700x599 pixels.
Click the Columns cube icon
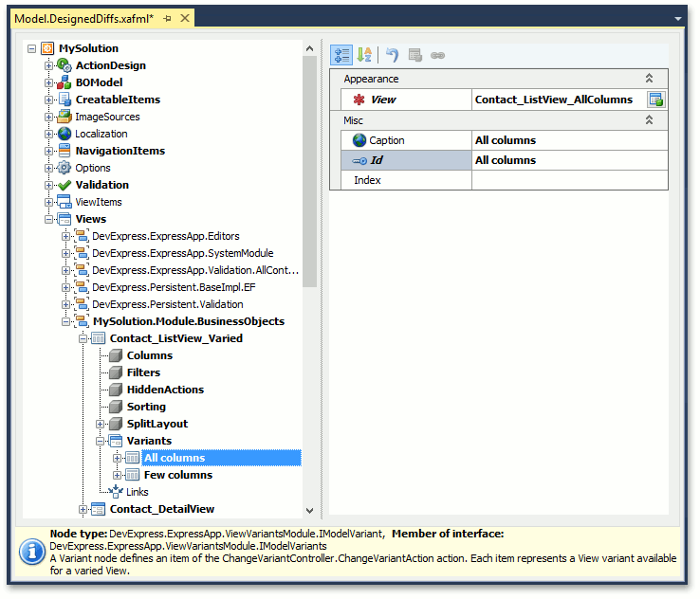pyautogui.click(x=116, y=355)
